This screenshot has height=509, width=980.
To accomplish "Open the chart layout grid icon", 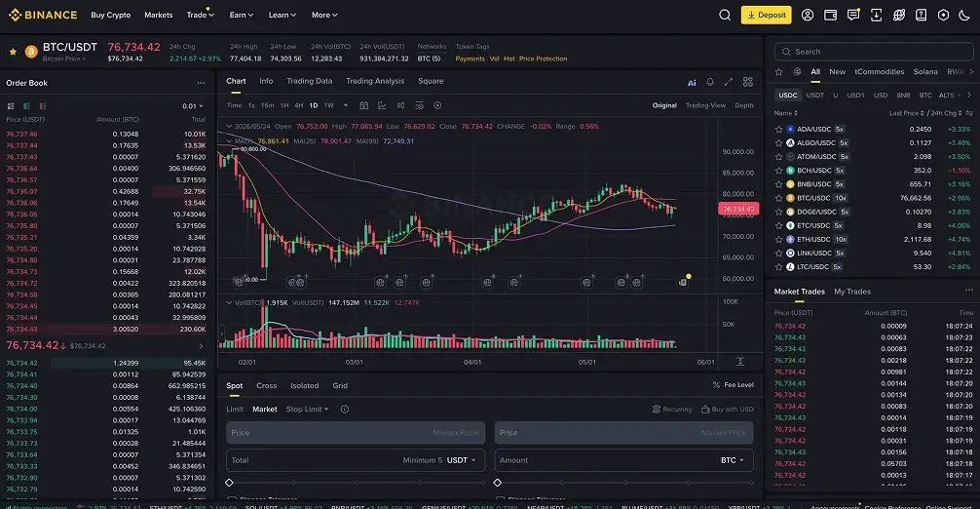I will (x=747, y=82).
